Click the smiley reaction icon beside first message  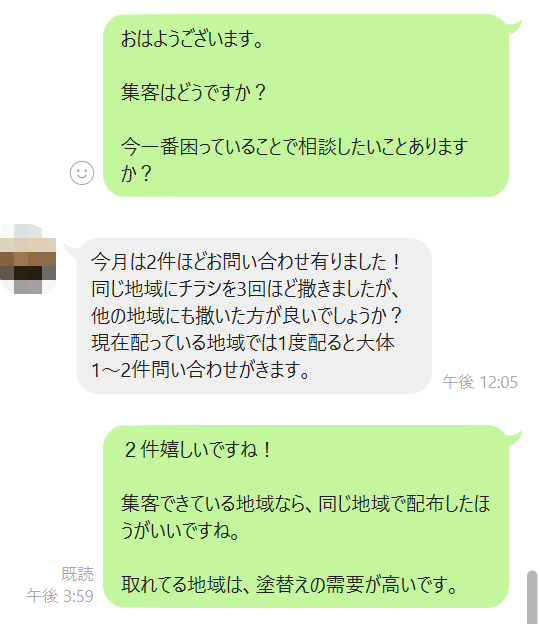[x=82, y=173]
